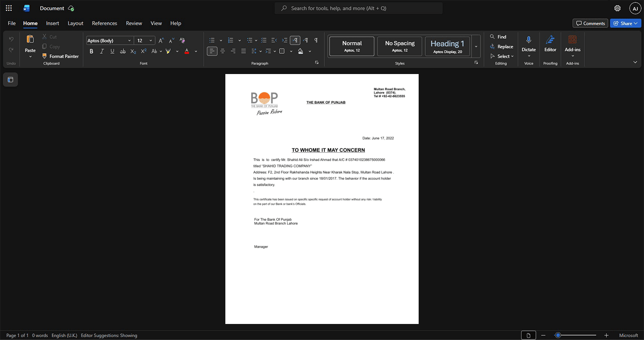Viewport: 644px width, 340px height.
Task: Collapse the ribbon with chevron
Action: (635, 62)
